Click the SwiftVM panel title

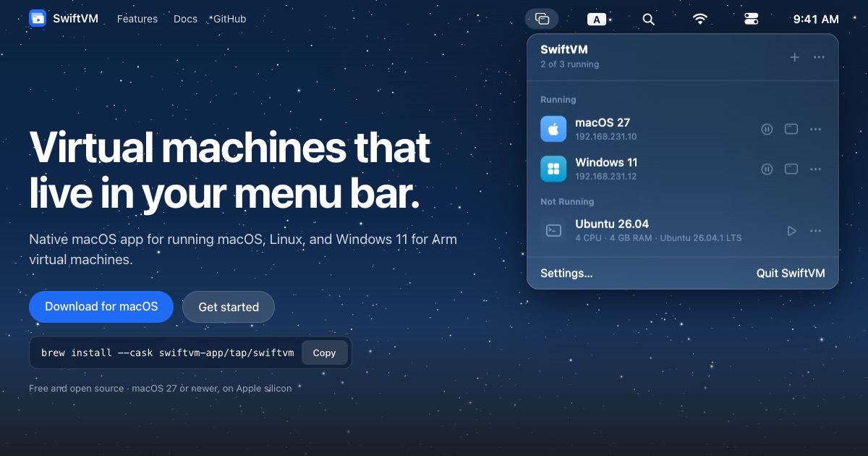pyautogui.click(x=564, y=49)
